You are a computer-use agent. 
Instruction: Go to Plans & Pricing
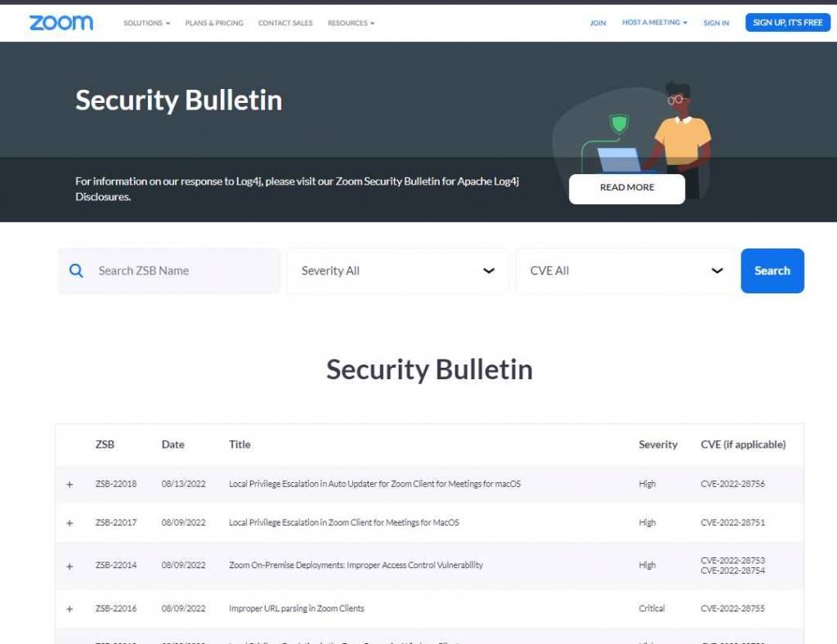214,23
